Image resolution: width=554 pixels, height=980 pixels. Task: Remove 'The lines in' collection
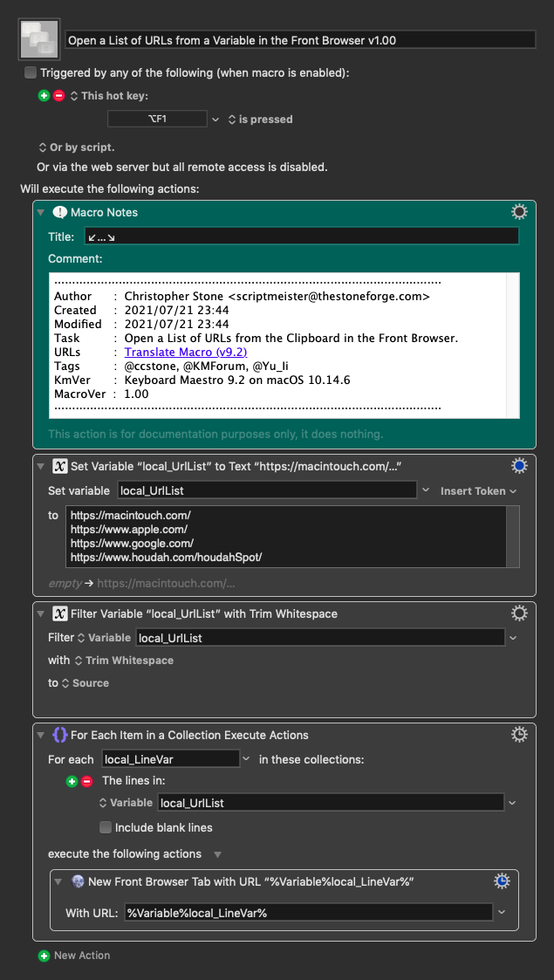(x=86, y=781)
